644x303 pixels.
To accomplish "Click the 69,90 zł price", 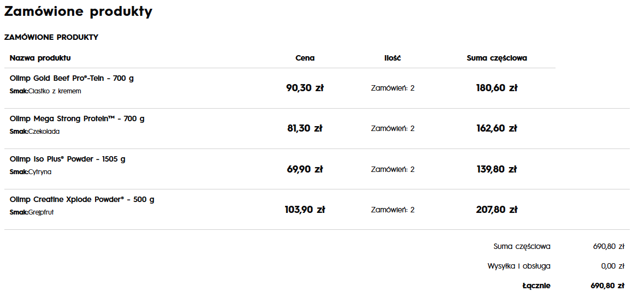I will pos(305,169).
